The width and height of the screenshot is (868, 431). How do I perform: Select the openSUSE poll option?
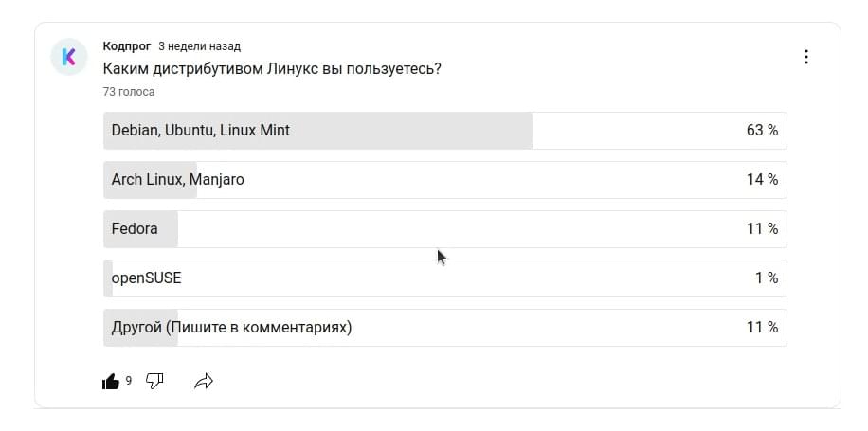point(445,278)
